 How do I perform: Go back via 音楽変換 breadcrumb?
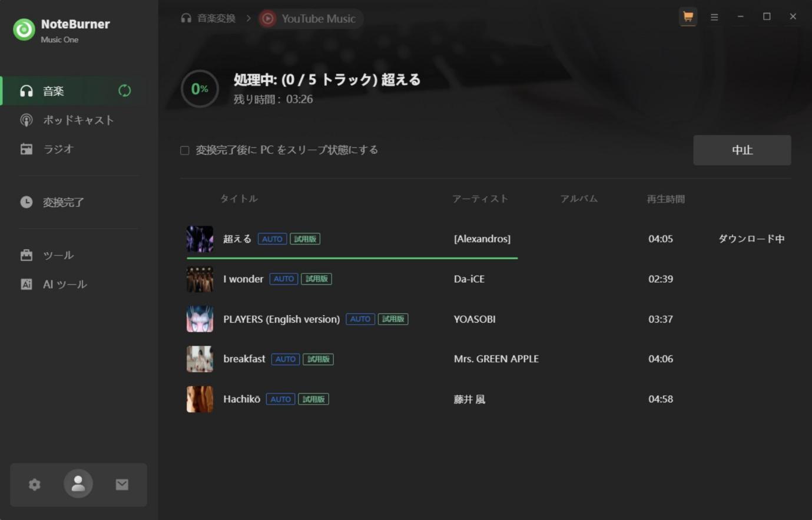[x=216, y=18]
